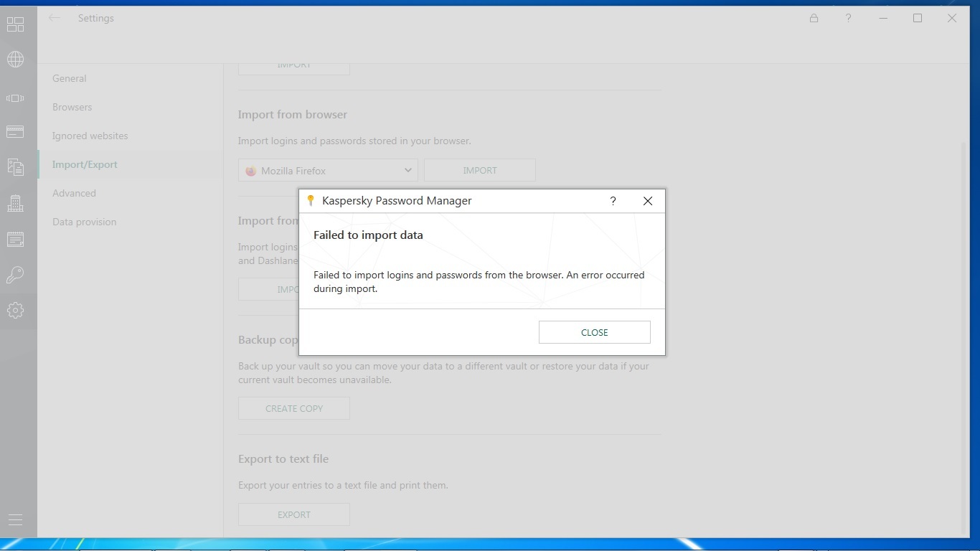The height and width of the screenshot is (551, 980).
Task: Open the all entries grid icon in sidebar
Action: click(15, 24)
